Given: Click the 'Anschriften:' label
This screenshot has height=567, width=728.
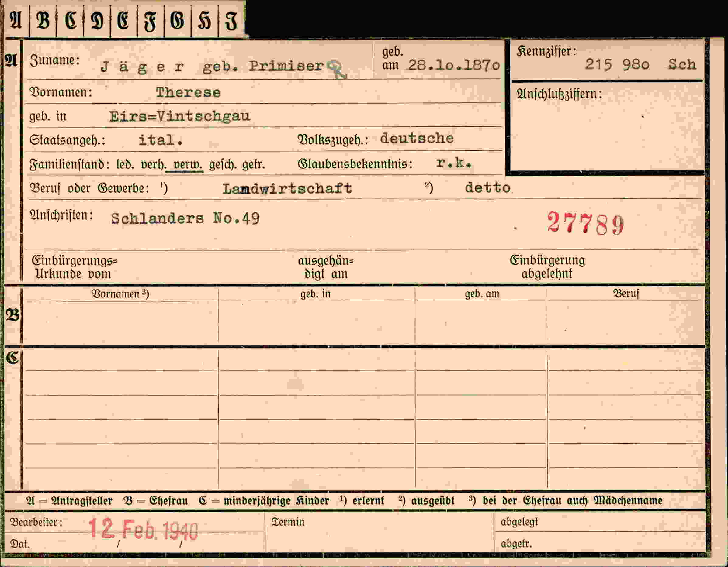Looking at the screenshot, I should tap(62, 215).
